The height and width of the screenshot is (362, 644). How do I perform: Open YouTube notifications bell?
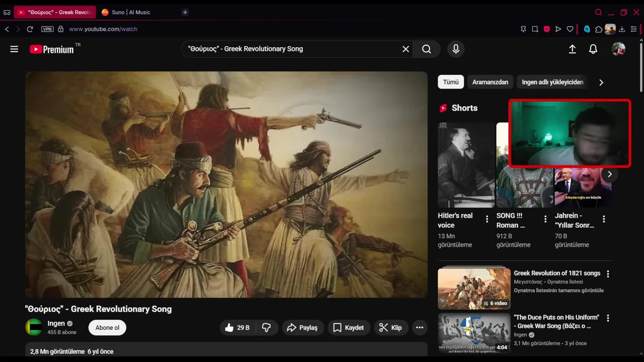593,49
